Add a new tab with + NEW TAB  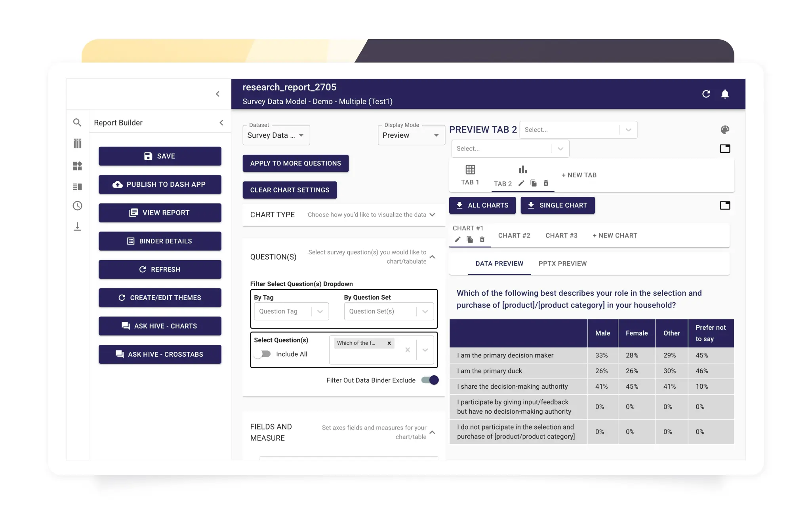[x=579, y=175]
